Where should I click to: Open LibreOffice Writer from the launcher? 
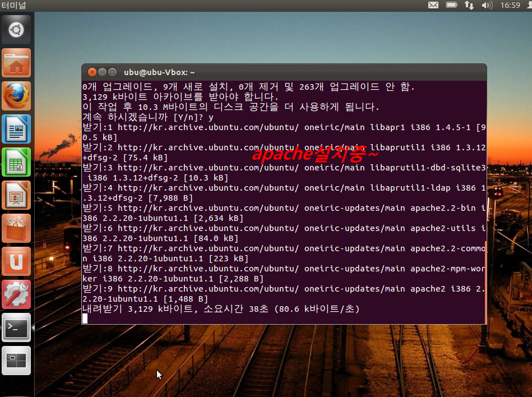point(16,129)
